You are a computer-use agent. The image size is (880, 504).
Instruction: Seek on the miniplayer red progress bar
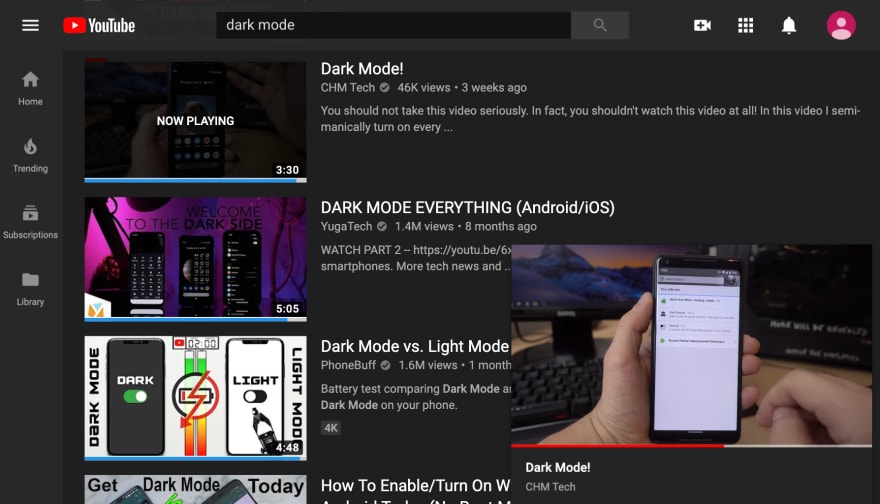tap(691, 446)
